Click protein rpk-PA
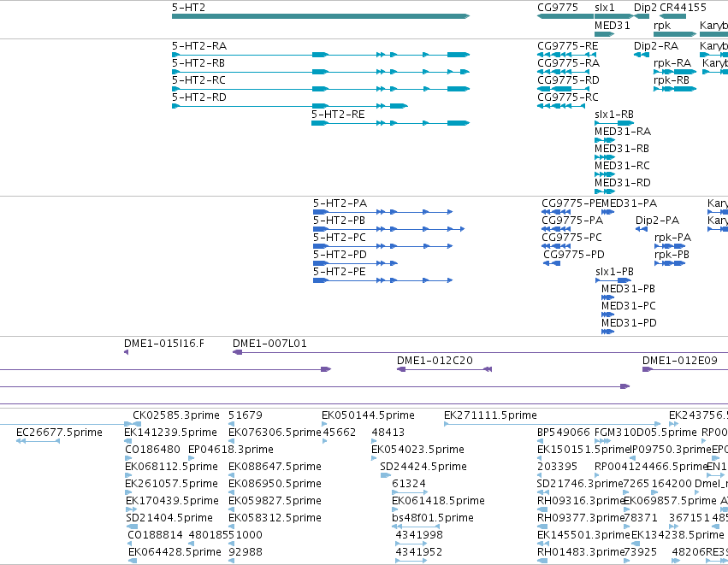728x565 pixels. pos(670,246)
